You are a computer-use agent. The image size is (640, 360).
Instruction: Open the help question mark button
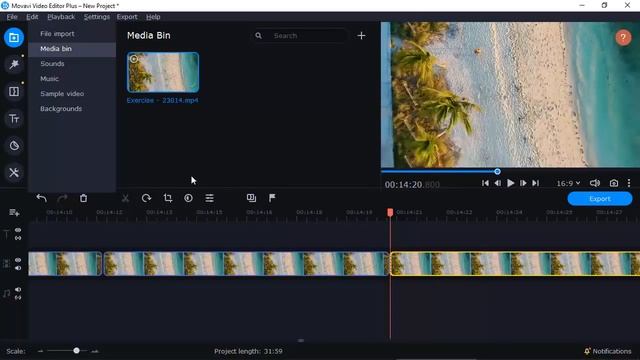click(623, 38)
